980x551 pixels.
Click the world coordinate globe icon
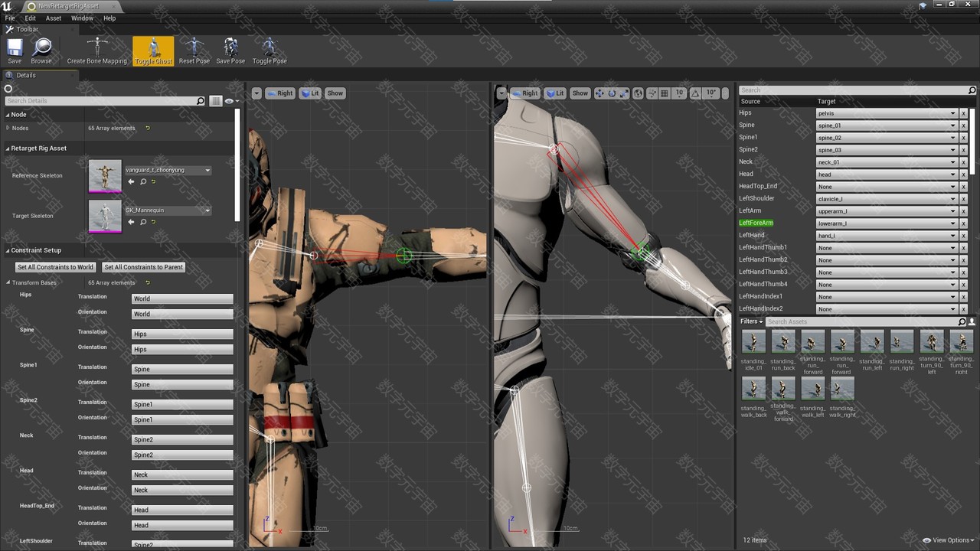[639, 93]
